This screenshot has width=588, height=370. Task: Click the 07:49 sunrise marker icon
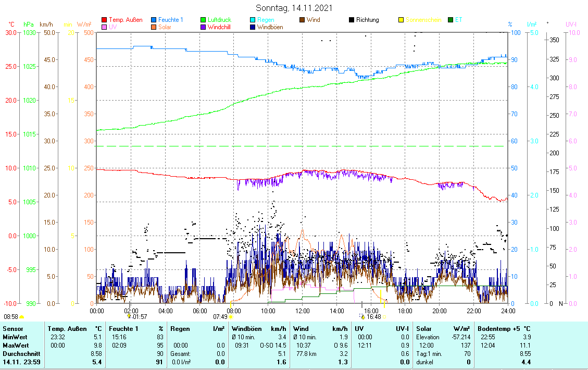231,316
